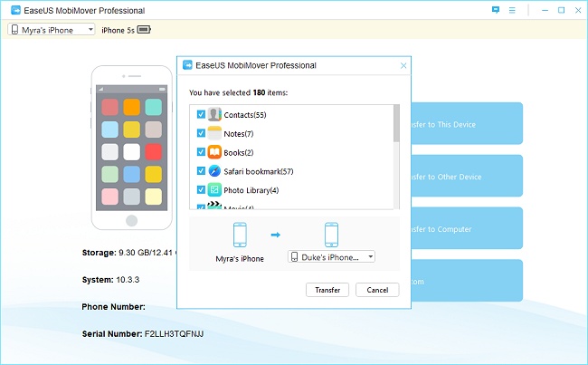Click the Books(2) label
Image resolution: width=588 pixels, height=365 pixels.
tap(239, 153)
